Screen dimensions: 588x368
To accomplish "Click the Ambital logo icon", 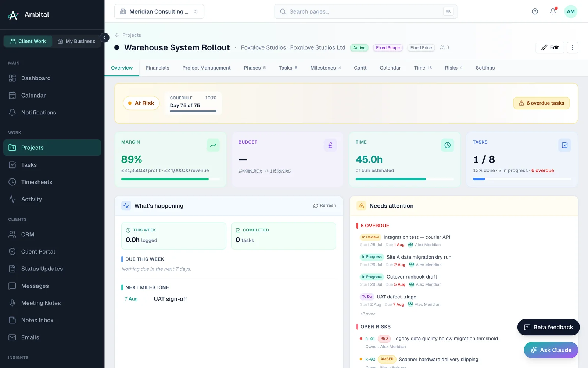I will tap(13, 15).
